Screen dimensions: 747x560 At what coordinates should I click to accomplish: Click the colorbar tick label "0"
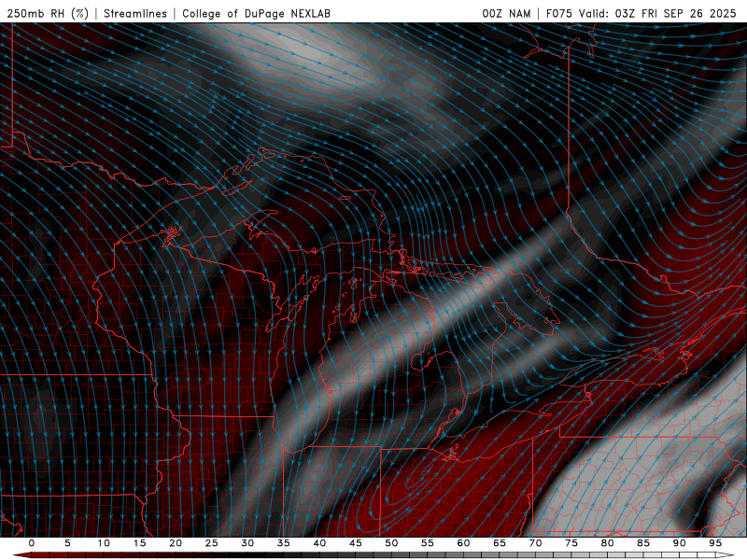coord(32,543)
